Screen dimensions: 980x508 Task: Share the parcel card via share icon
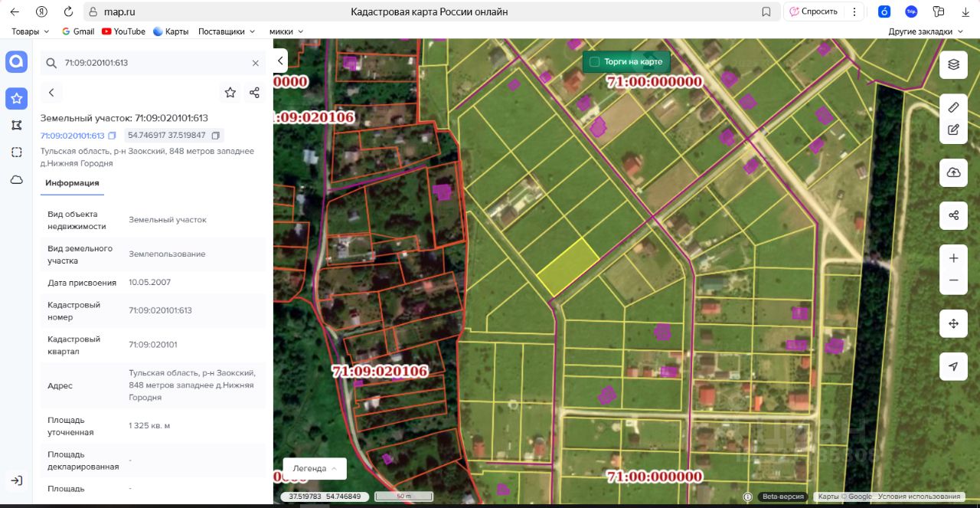pyautogui.click(x=255, y=93)
